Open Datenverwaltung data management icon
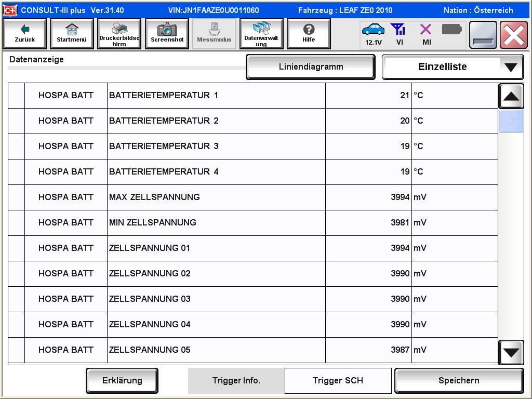This screenshot has width=532, height=399. pyautogui.click(x=261, y=29)
